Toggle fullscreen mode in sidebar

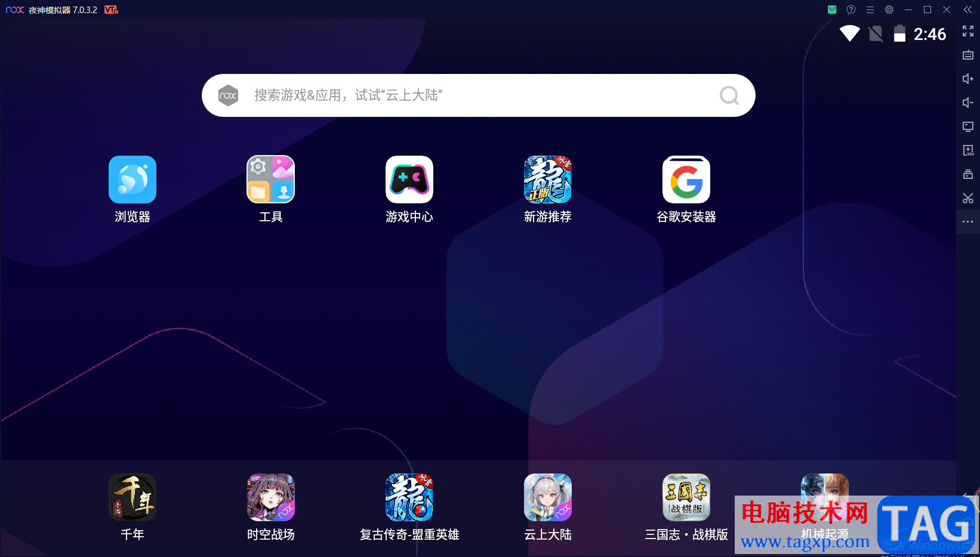968,31
